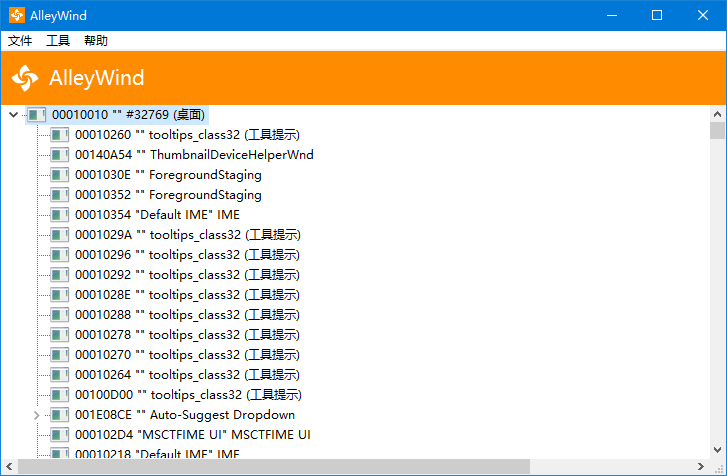Select row 00010264 tooltips_class32
This screenshot has height=476, width=727.
(x=187, y=374)
